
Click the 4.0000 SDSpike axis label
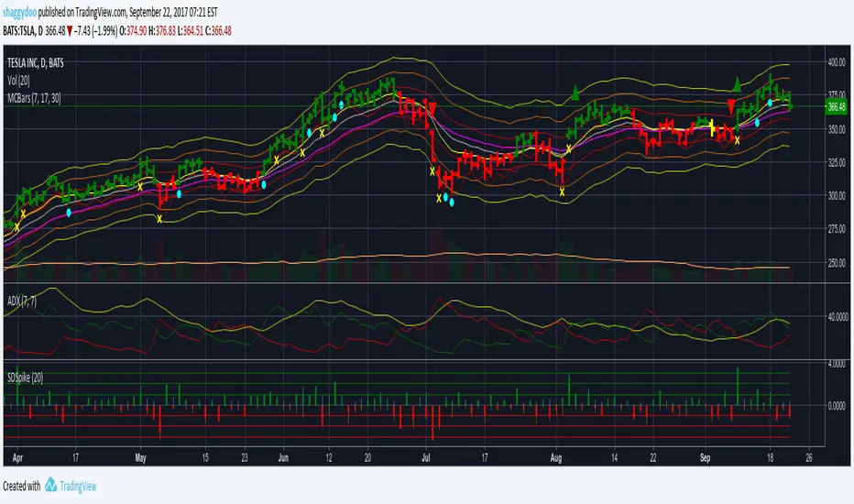837,364
